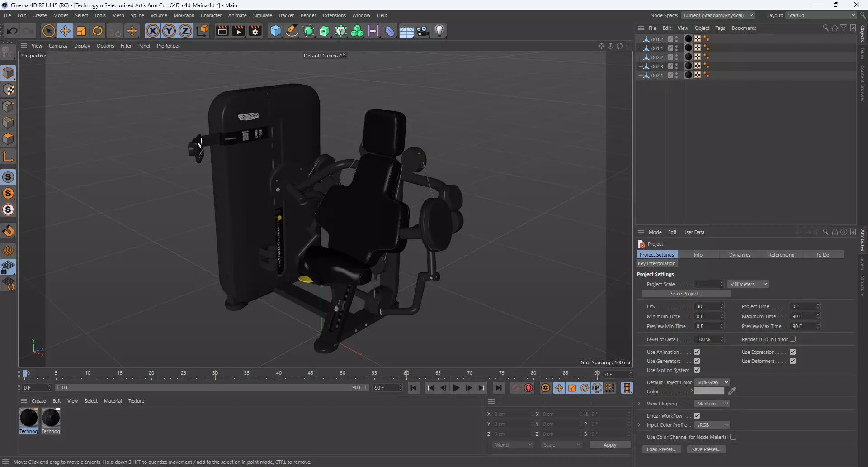Switch to Referencing tab
This screenshot has width=868, height=467.
[x=781, y=255]
